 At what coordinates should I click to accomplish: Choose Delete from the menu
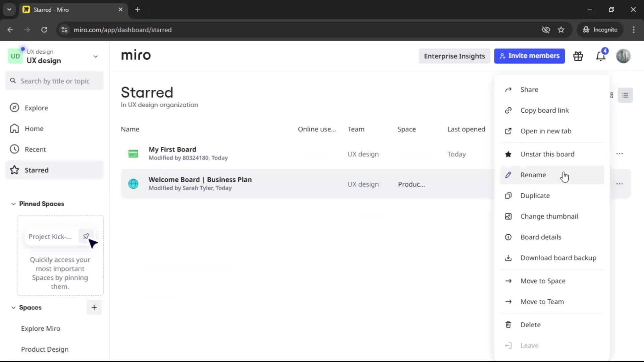pyautogui.click(x=552, y=325)
